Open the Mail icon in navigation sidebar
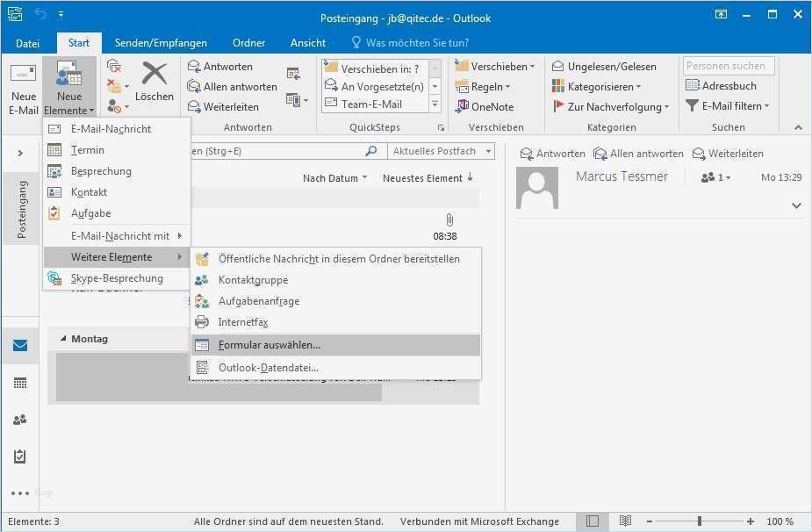This screenshot has height=532, width=812. (20, 345)
